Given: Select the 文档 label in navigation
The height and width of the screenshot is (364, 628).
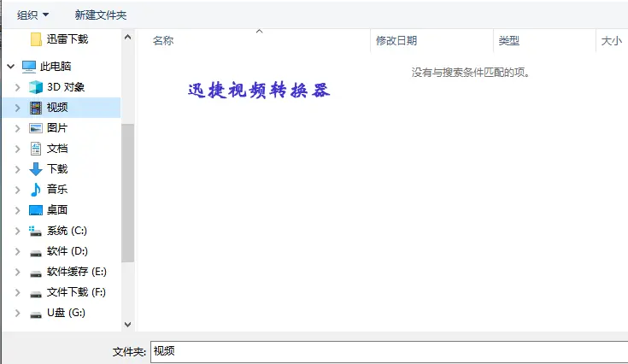Looking at the screenshot, I should tap(57, 149).
